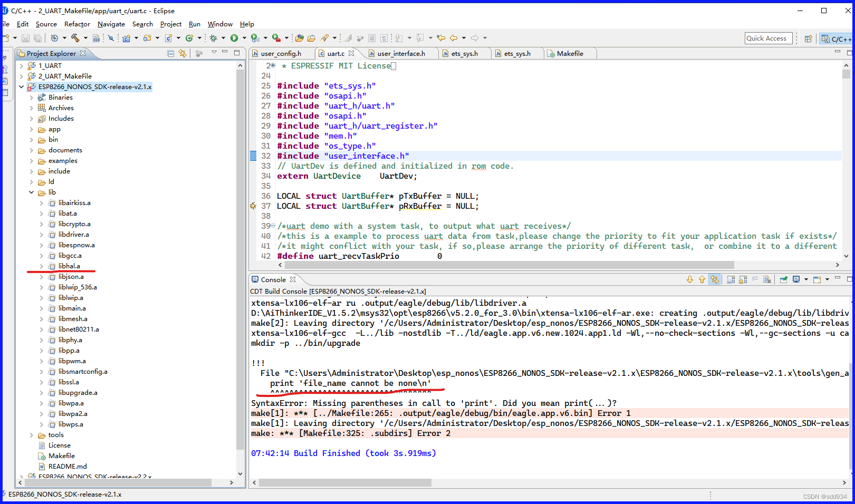Clear the Console output
The image size is (855, 504).
767,279
